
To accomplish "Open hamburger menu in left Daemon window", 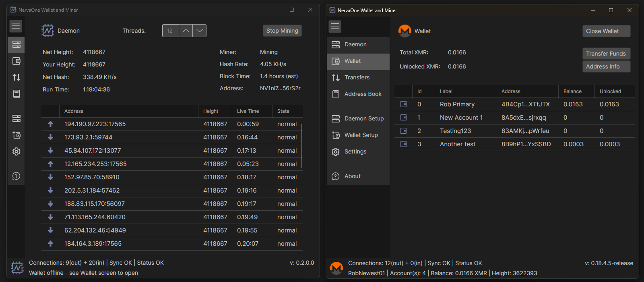I will 16,26.
